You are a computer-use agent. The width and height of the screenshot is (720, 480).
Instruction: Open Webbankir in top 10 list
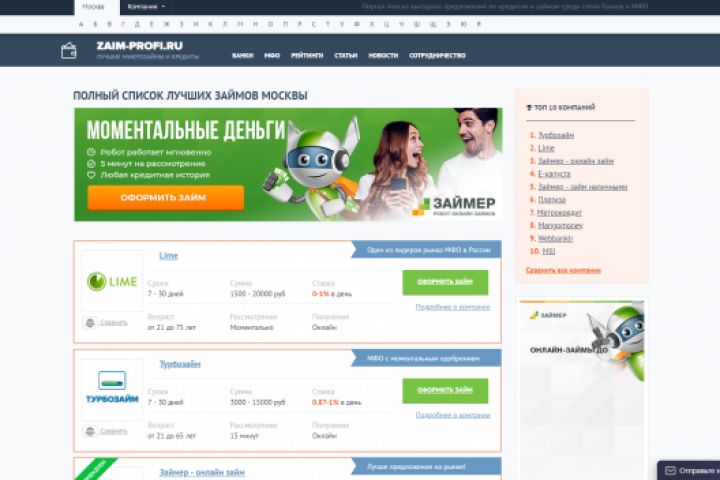(555, 238)
